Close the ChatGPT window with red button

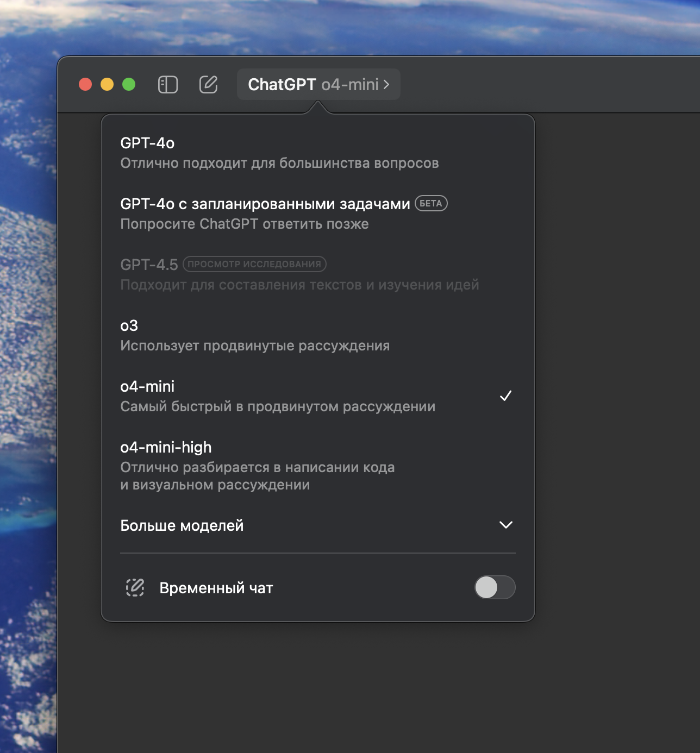[85, 84]
